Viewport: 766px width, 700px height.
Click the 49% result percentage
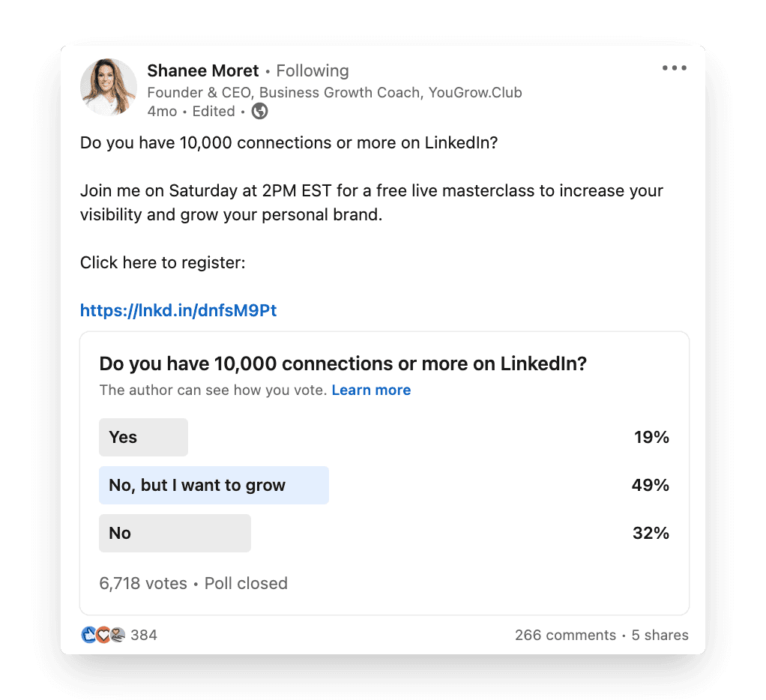click(x=651, y=485)
